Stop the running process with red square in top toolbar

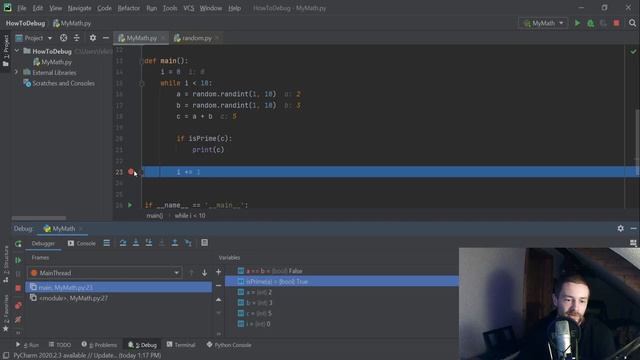click(616, 23)
